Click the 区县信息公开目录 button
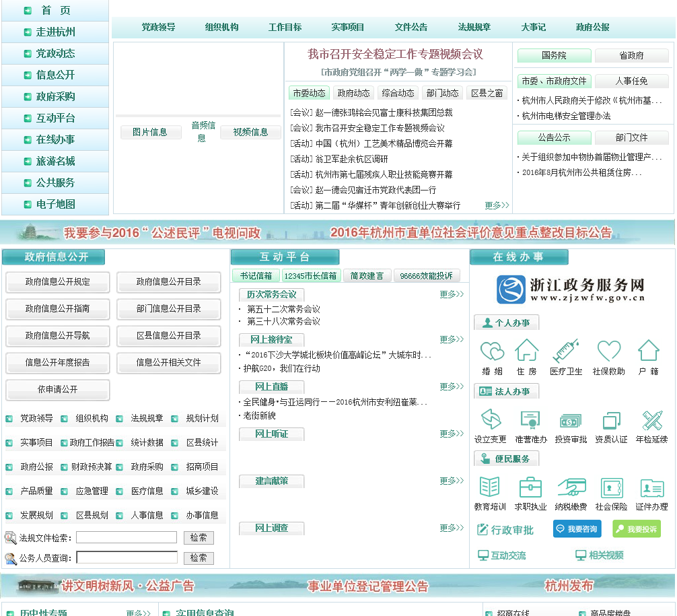The width and height of the screenshot is (677, 616). click(x=168, y=336)
